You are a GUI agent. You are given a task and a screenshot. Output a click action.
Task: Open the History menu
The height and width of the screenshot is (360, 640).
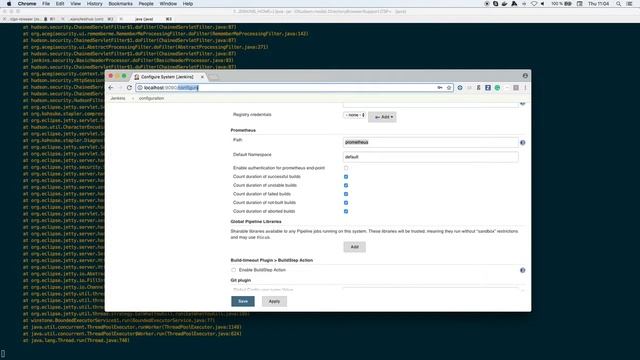94,4
